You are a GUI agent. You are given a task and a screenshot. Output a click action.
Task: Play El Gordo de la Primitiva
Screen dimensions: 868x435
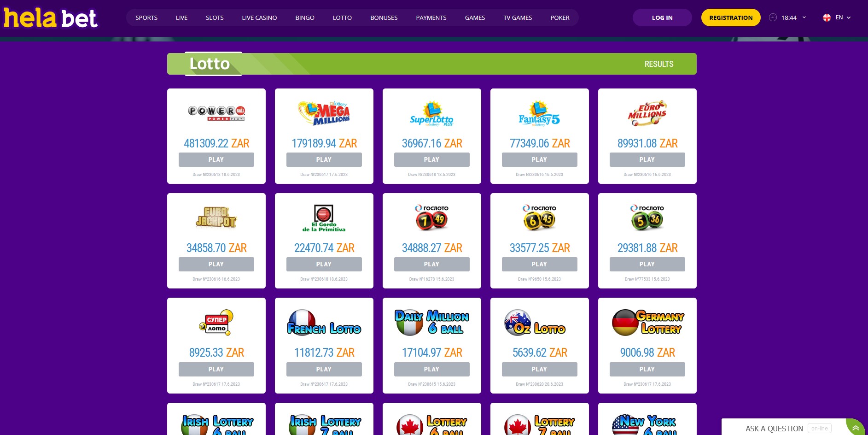(x=324, y=264)
